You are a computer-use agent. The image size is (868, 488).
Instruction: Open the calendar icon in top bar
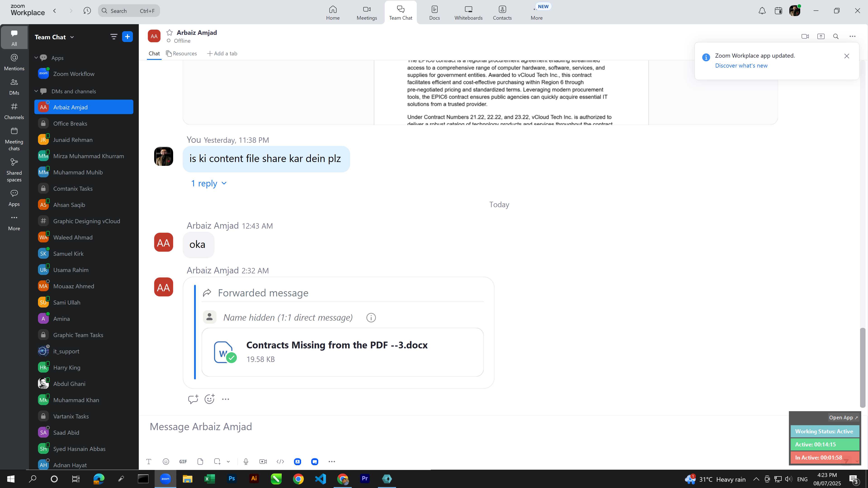click(778, 11)
